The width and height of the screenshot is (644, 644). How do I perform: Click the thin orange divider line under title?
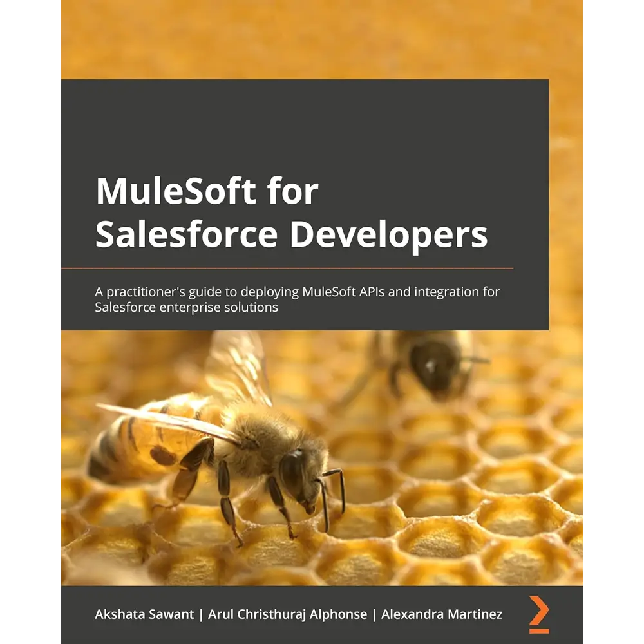[287, 268]
